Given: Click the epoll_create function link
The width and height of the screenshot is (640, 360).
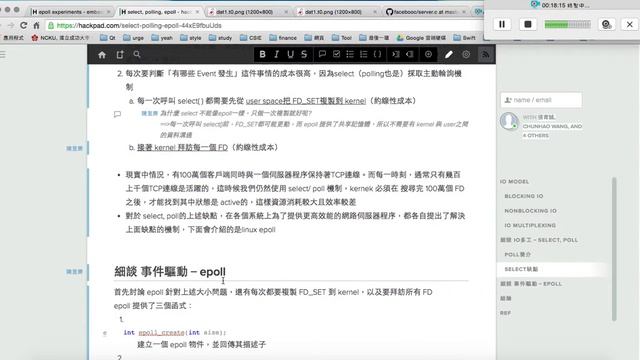Looking at the screenshot, I should point(161,333).
